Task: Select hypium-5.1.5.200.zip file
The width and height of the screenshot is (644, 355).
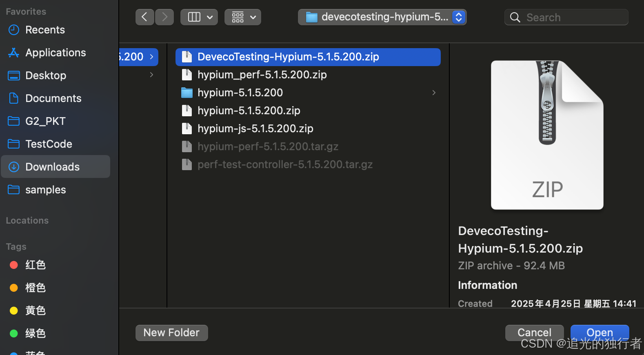Action: point(308,111)
